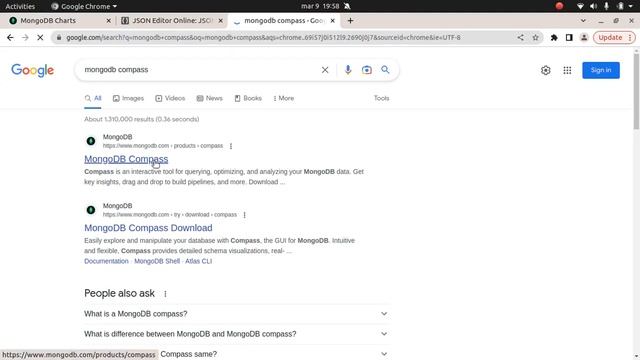Toggle the Chrome side panel icon
Viewport: 640px width, 360px height.
[x=569, y=38]
